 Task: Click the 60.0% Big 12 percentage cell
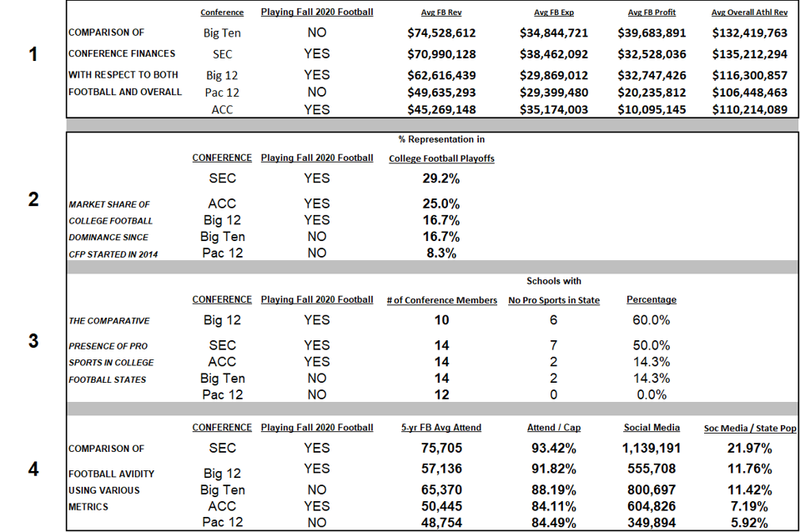pyautogui.click(x=652, y=320)
